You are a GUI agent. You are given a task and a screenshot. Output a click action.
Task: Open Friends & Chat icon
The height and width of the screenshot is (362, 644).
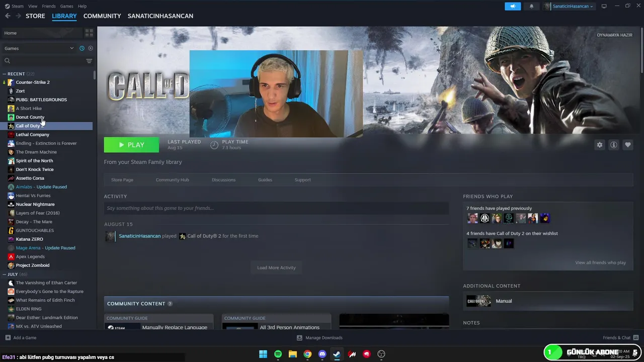point(636,338)
